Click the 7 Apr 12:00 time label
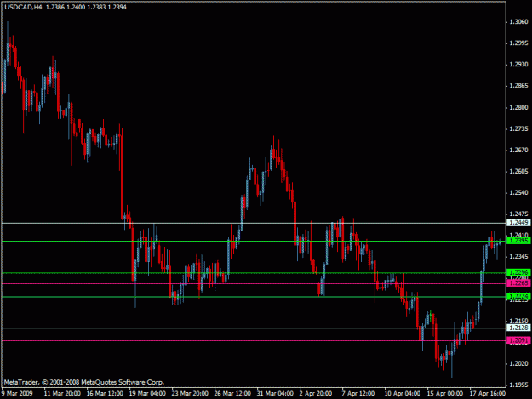Screen dimensions: 532x399 (358, 393)
